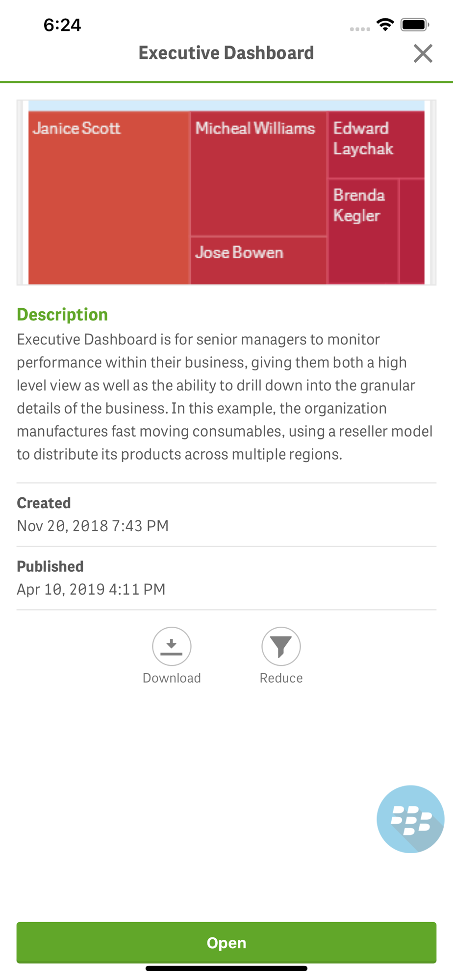This screenshot has height=980, width=453.
Task: Close the Executive Dashboard details panel
Action: point(423,53)
